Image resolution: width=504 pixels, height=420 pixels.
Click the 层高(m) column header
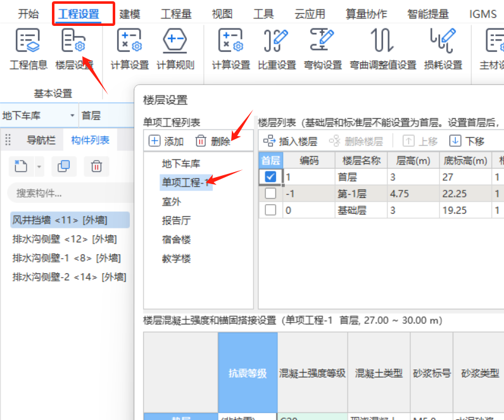(413, 160)
